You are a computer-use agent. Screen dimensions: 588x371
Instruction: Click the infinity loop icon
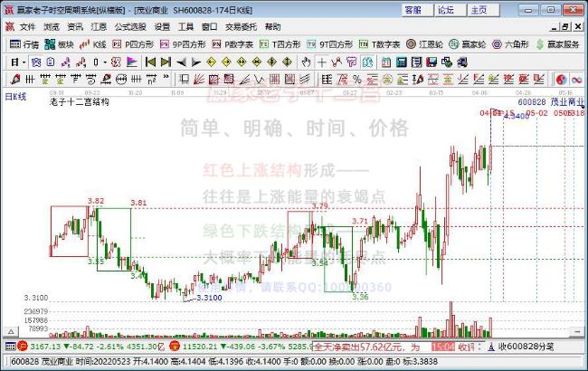(x=577, y=79)
